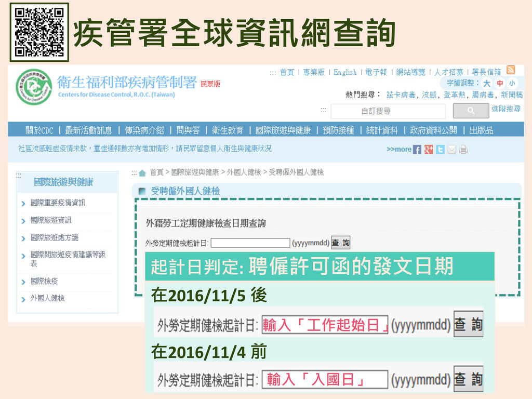532x399 pixels.
Task: Search hot keyword 腸病毒
Action: point(483,95)
